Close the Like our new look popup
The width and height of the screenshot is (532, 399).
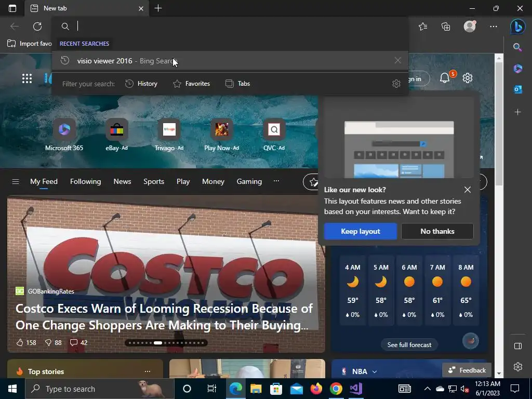pyautogui.click(x=468, y=190)
